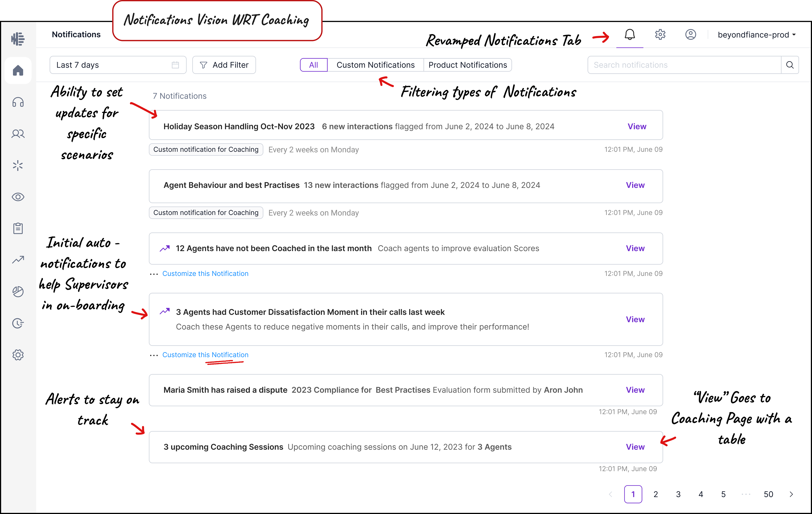Open the headphones sidebar icon
This screenshot has width=812, height=514.
point(18,102)
